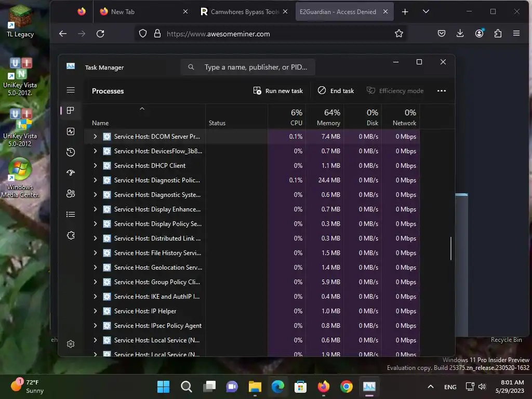
Task: Open Save to Pocket icon in Firefox
Action: point(442,34)
